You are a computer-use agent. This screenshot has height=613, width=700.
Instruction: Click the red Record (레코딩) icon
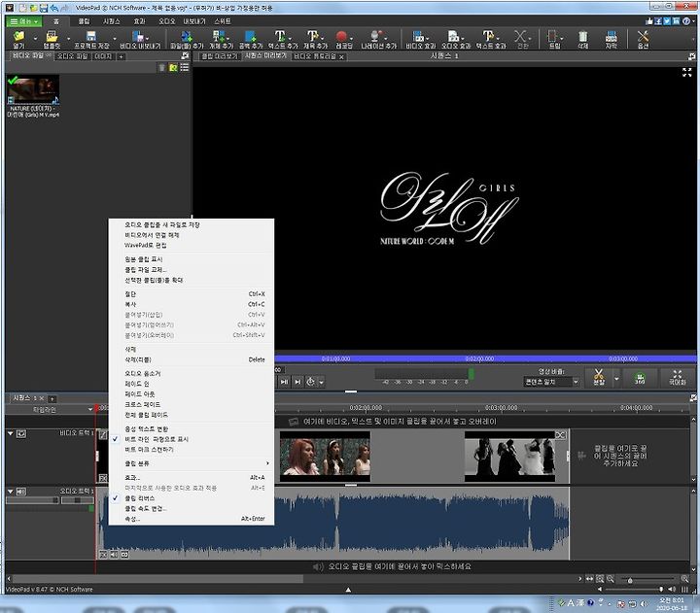341,36
